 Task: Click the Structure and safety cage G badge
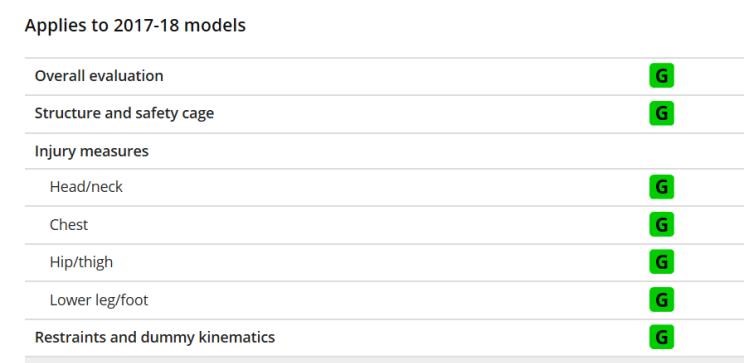[x=661, y=113]
